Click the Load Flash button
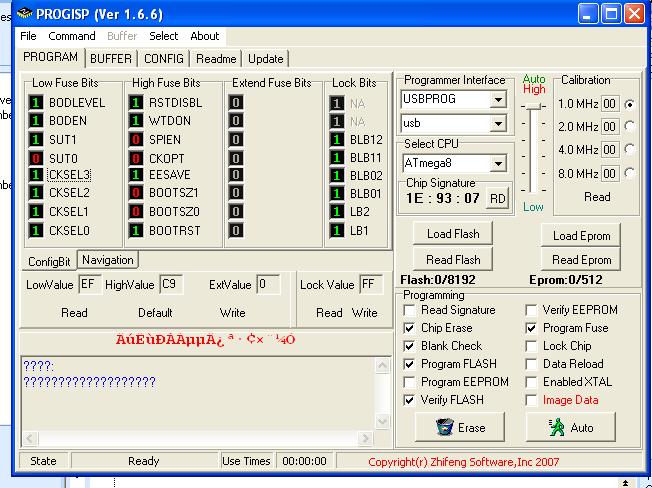Screen dimensions: 652x488 tap(453, 234)
